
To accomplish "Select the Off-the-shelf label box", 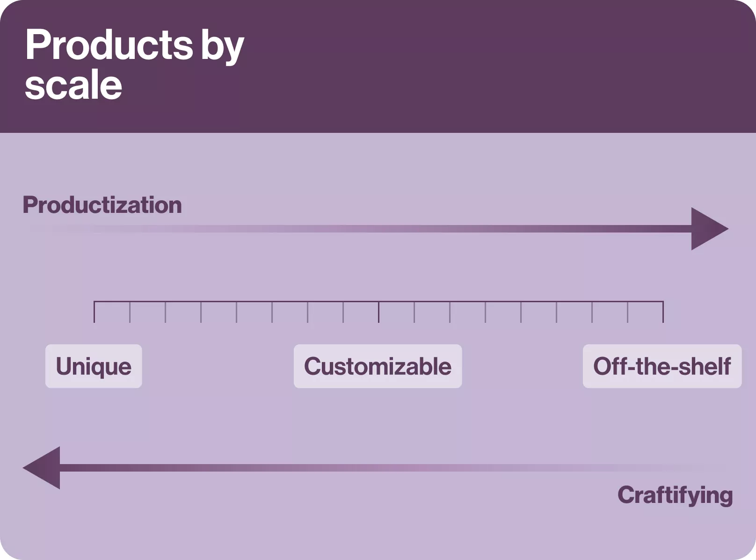I will point(662,366).
